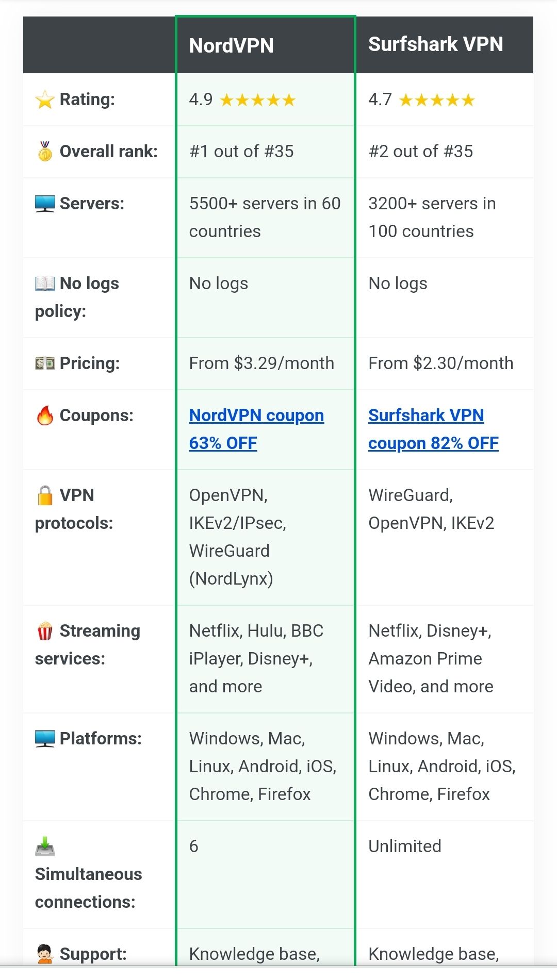Click NordVPN's 4.9 star rating
Image resolution: width=557 pixels, height=980 pixels.
(x=242, y=99)
